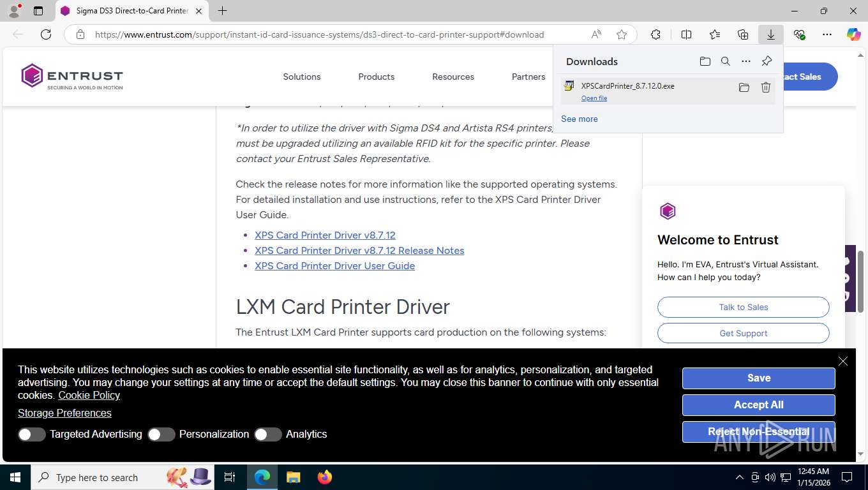This screenshot has width=868, height=490.
Task: Toggle Targeted Advertising switch
Action: point(31,434)
